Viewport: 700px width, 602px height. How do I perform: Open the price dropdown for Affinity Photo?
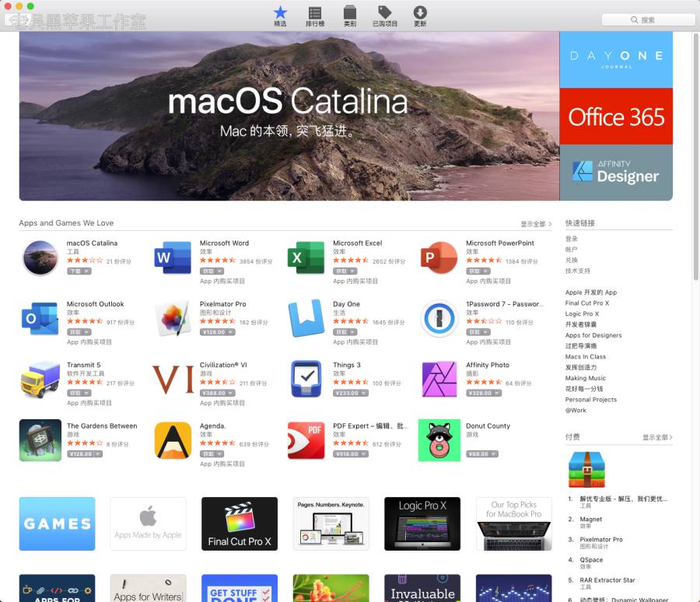pyautogui.click(x=484, y=393)
